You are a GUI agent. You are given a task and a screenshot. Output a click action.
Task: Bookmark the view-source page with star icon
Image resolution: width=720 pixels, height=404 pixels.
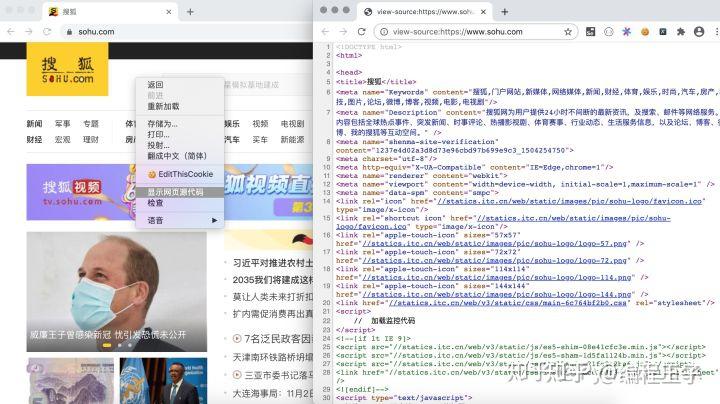[568, 32]
